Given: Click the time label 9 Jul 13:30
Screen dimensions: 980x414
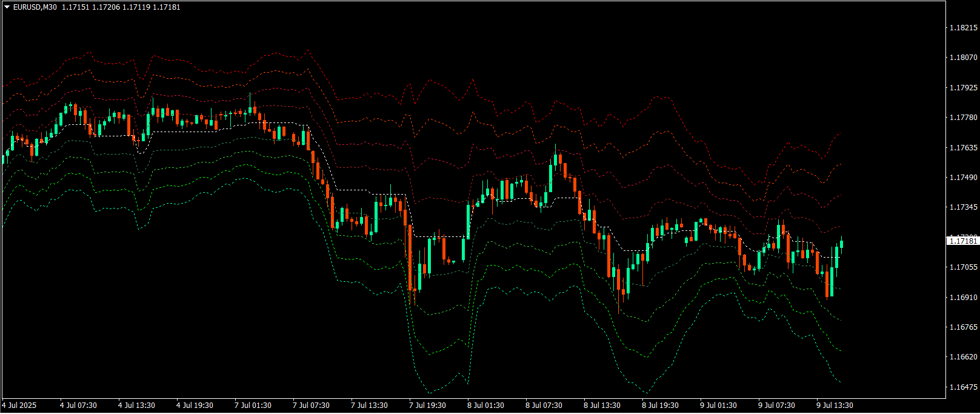Looking at the screenshot, I should coord(835,406).
